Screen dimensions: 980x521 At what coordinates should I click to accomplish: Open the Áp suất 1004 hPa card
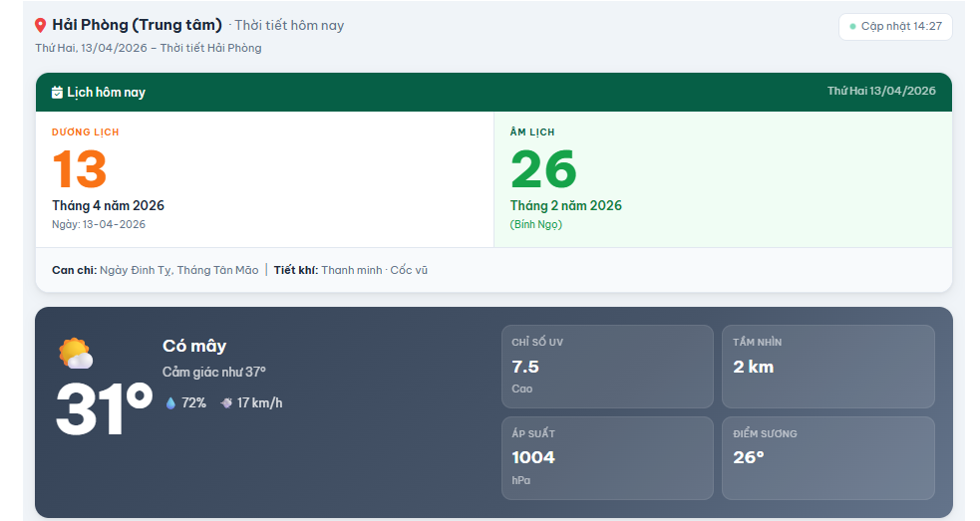pyautogui.click(x=607, y=458)
